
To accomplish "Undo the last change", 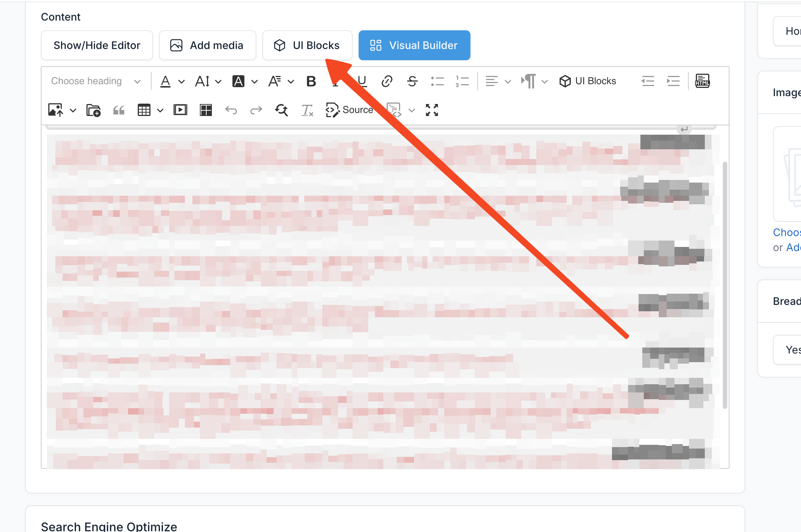I will pyautogui.click(x=231, y=110).
